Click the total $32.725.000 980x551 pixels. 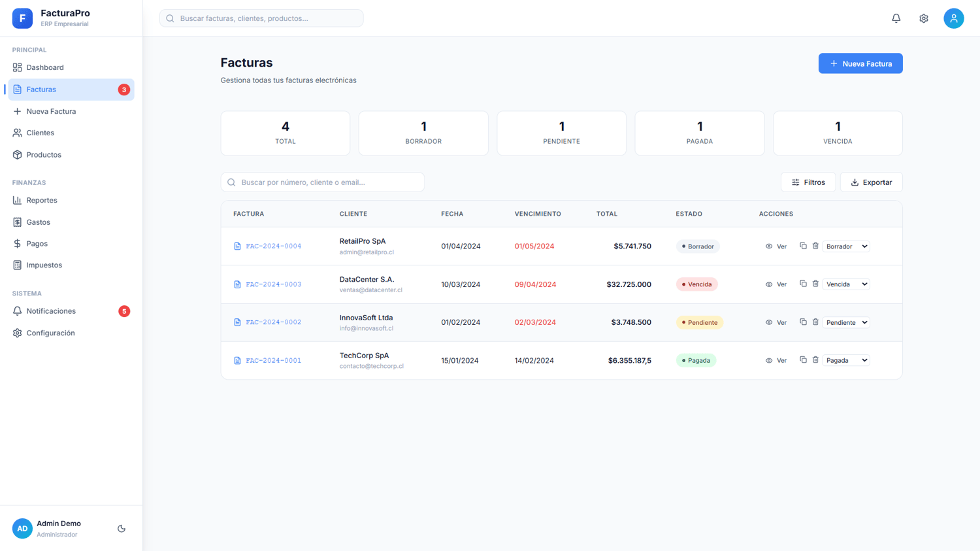[x=629, y=284]
